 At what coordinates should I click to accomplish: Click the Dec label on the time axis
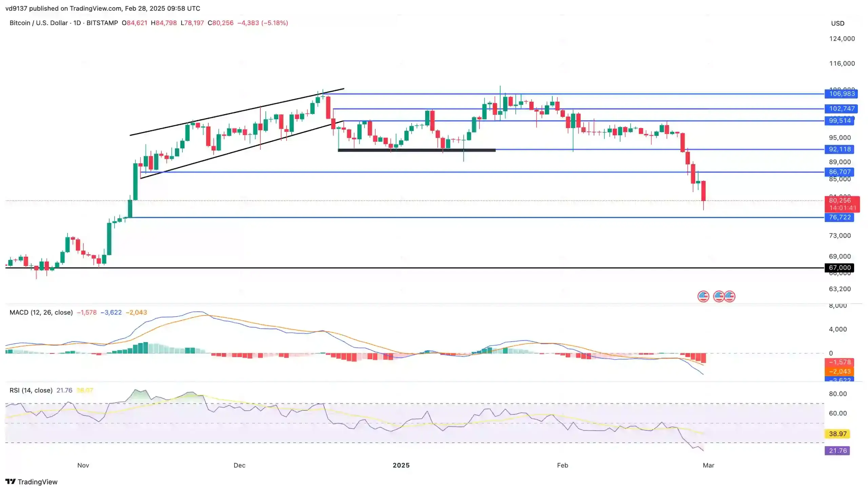(x=239, y=465)
